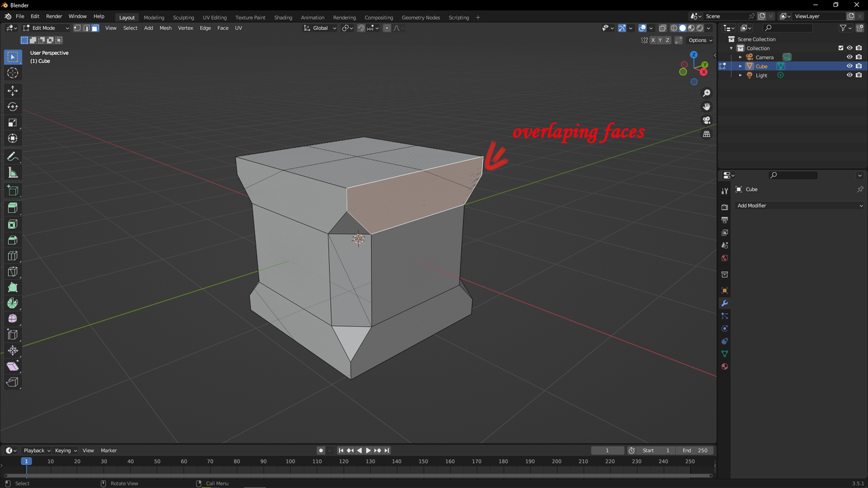The height and width of the screenshot is (488, 868).
Task: Click the viewport zoom magnifier icon
Action: [x=707, y=92]
